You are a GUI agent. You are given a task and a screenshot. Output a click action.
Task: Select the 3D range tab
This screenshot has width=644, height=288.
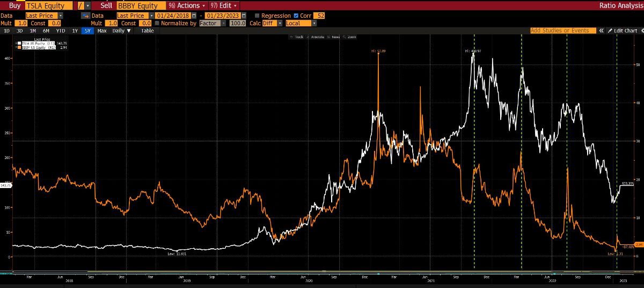(x=20, y=31)
